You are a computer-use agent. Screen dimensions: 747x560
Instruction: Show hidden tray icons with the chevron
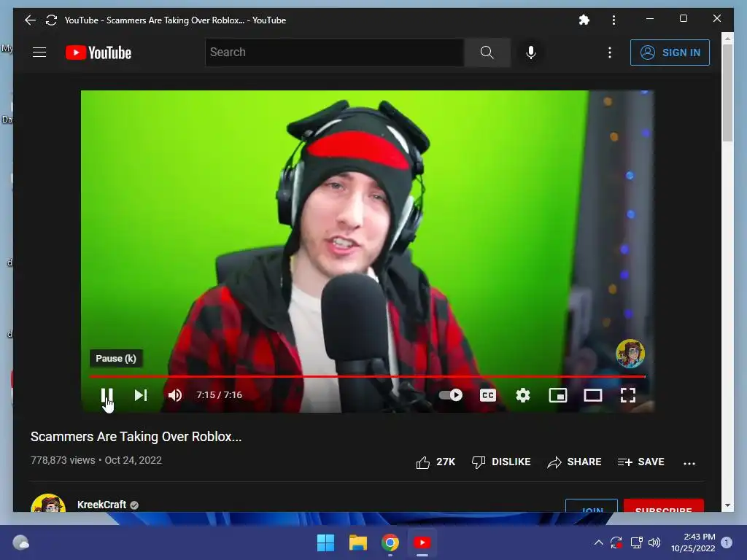point(599,542)
